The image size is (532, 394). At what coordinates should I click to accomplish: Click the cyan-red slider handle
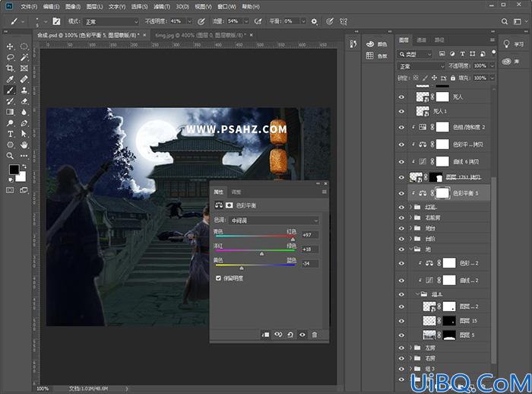[293, 240]
